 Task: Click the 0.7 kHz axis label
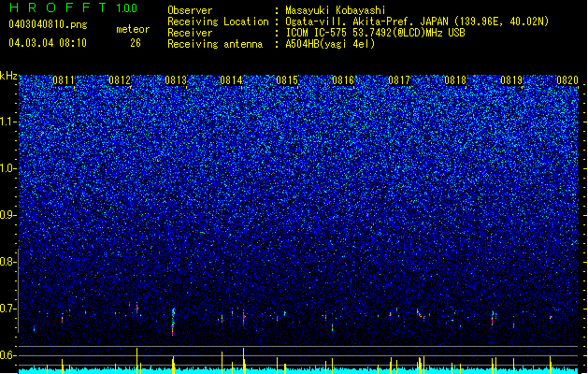pyautogui.click(x=8, y=309)
